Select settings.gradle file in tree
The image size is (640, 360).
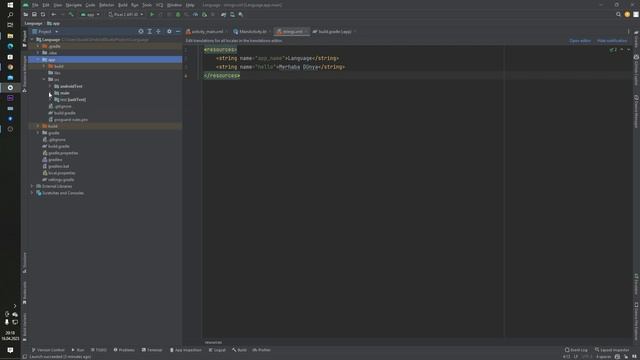58,180
